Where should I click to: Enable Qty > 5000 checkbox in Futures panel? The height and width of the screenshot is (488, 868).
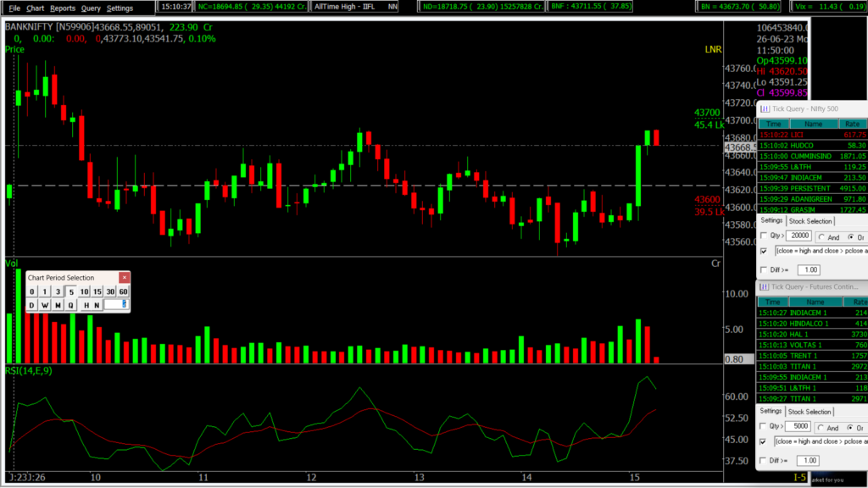pos(765,426)
